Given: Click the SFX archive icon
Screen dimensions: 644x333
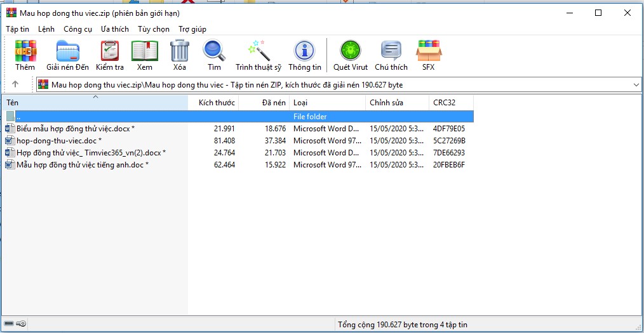Looking at the screenshot, I should (428, 51).
